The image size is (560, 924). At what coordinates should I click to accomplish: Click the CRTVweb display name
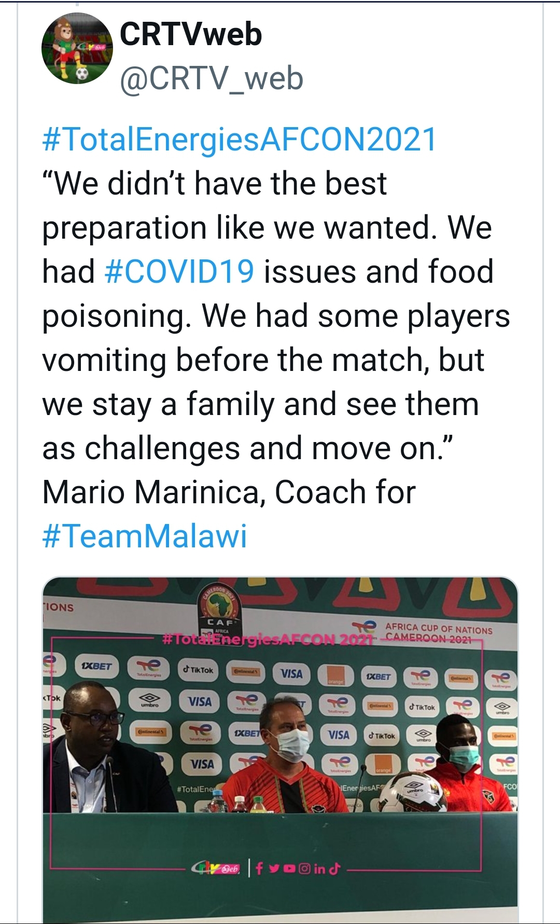[x=191, y=35]
